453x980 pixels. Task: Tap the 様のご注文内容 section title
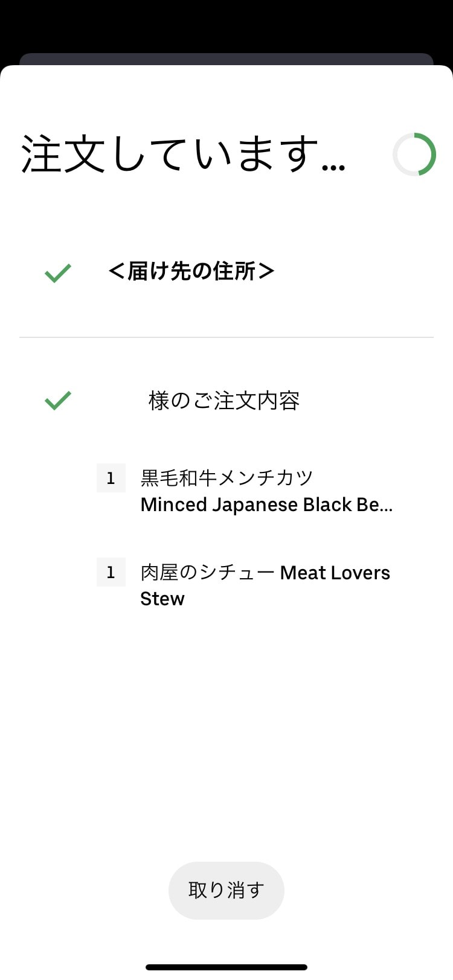pyautogui.click(x=224, y=400)
